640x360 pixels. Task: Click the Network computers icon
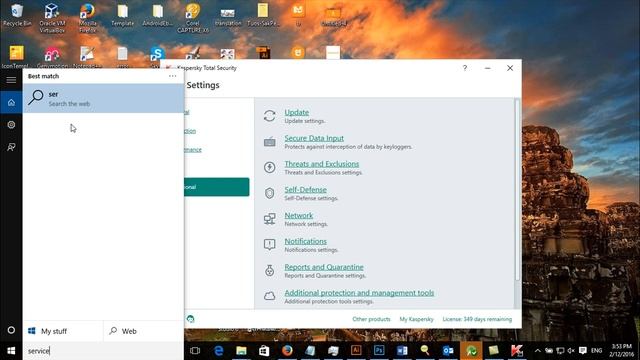269,219
